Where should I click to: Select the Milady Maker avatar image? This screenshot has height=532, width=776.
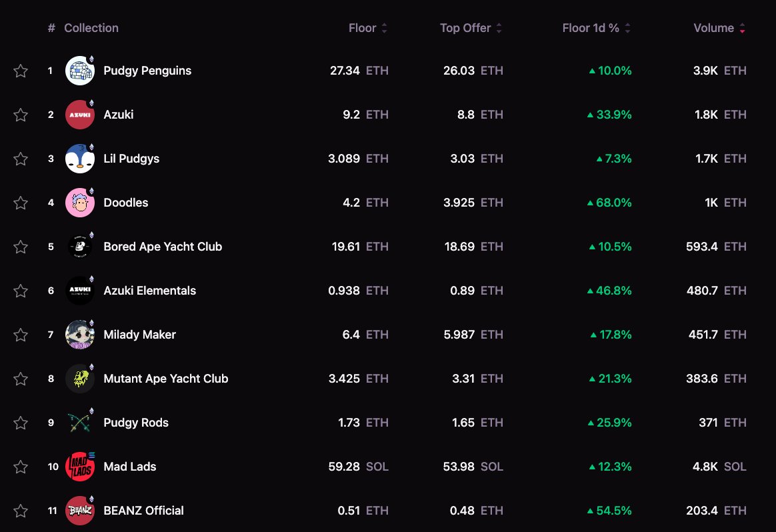80,335
